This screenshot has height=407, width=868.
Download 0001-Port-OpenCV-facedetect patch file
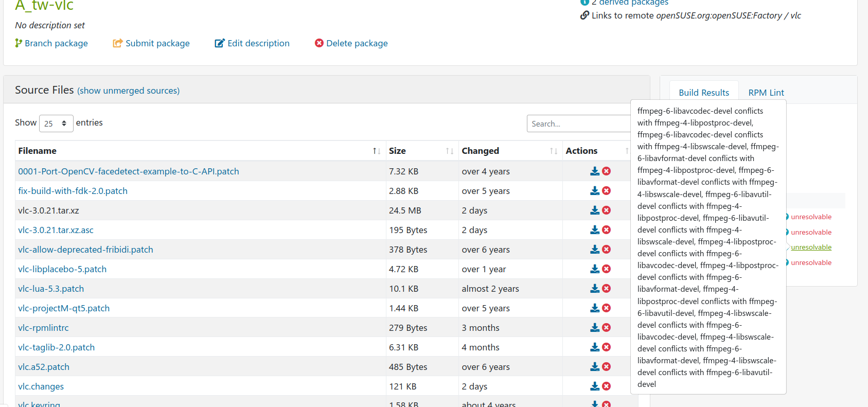click(x=594, y=171)
